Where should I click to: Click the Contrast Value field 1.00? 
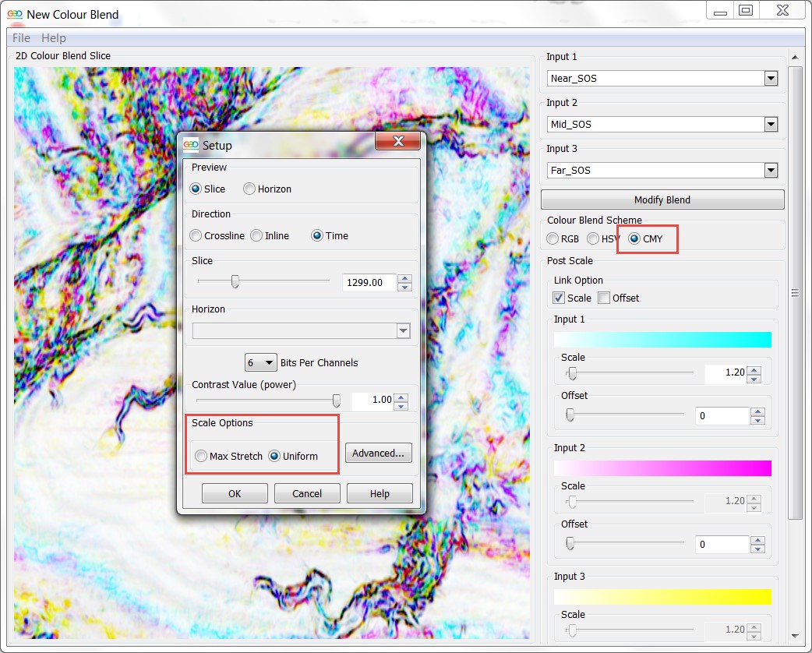point(372,400)
